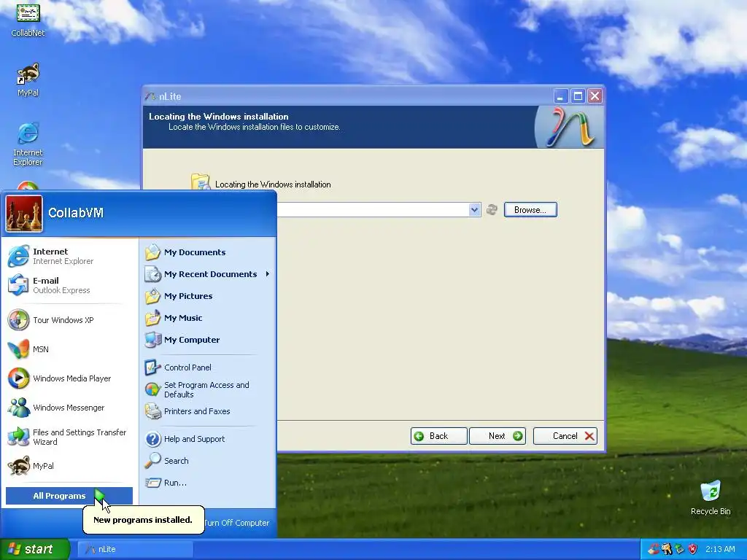The height and width of the screenshot is (560, 747).
Task: Open Files and Settings Transfer Wizard
Action: [69, 437]
